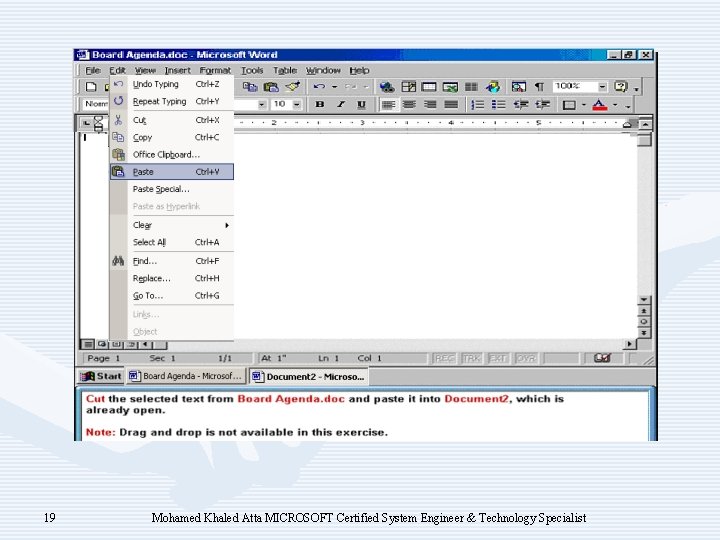
Task: Apply the red Font Color
Action: click(x=599, y=105)
